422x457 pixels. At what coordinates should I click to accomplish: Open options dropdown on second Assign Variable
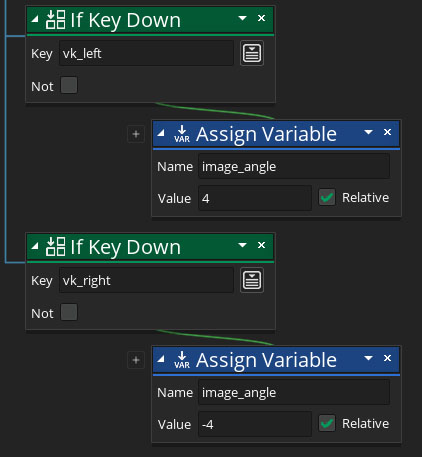(368, 358)
